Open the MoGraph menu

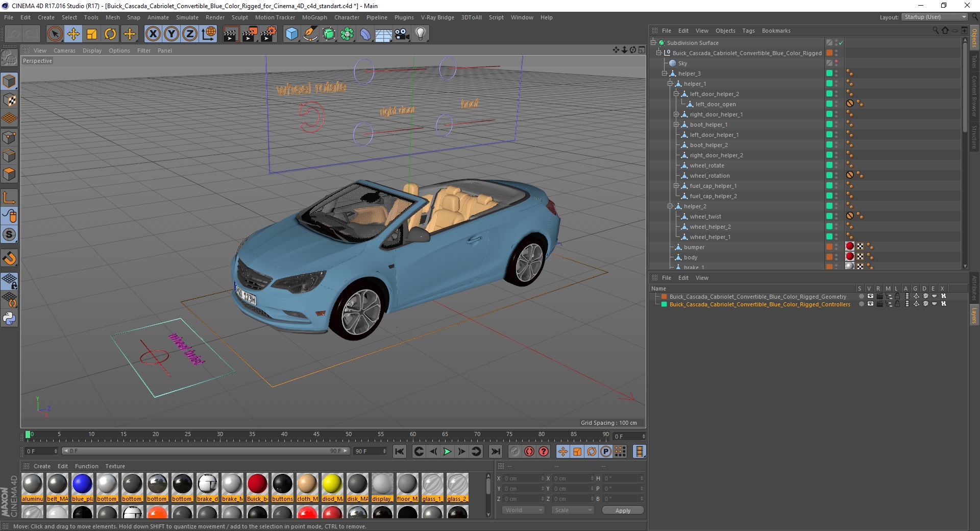pos(314,17)
